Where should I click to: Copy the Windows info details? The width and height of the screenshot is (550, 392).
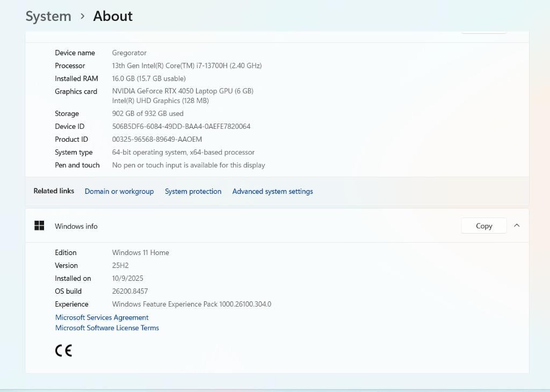484,226
